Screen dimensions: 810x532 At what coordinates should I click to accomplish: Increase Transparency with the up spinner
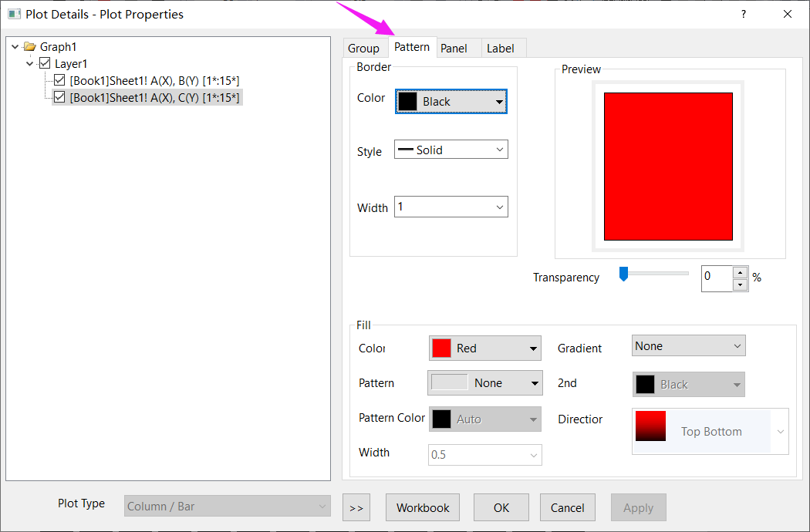coord(741,272)
